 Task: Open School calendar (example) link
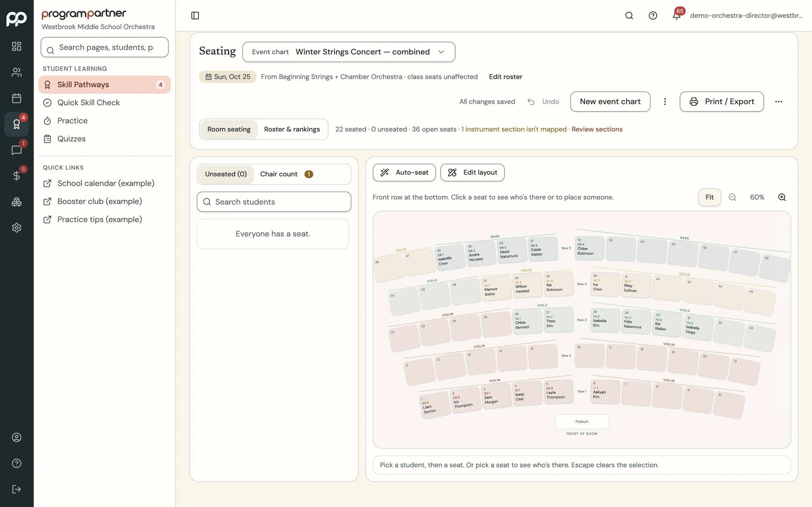click(x=105, y=183)
